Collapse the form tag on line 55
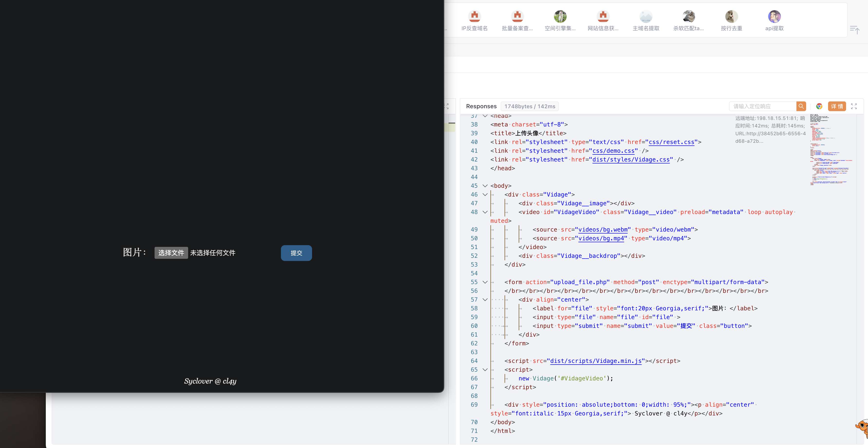This screenshot has height=448, width=868. (x=485, y=282)
